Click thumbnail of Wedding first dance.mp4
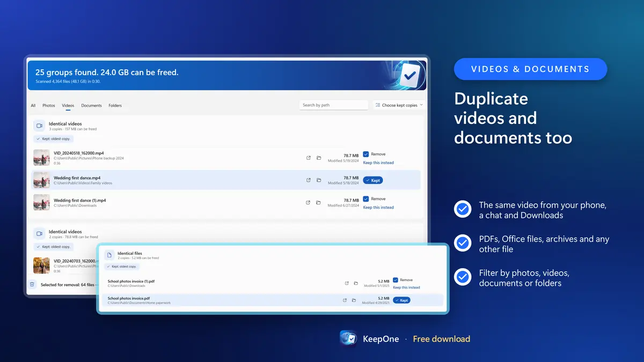Screen dimensions: 644x362 (x=42, y=180)
